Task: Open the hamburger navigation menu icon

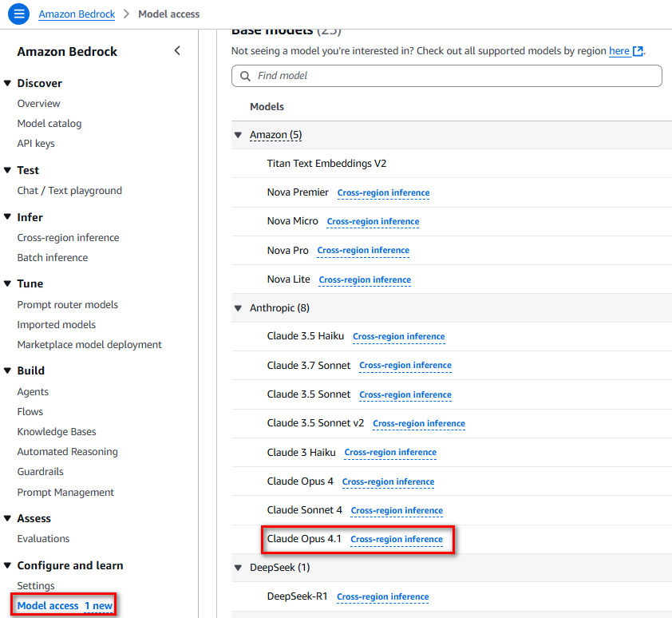Action: click(19, 14)
